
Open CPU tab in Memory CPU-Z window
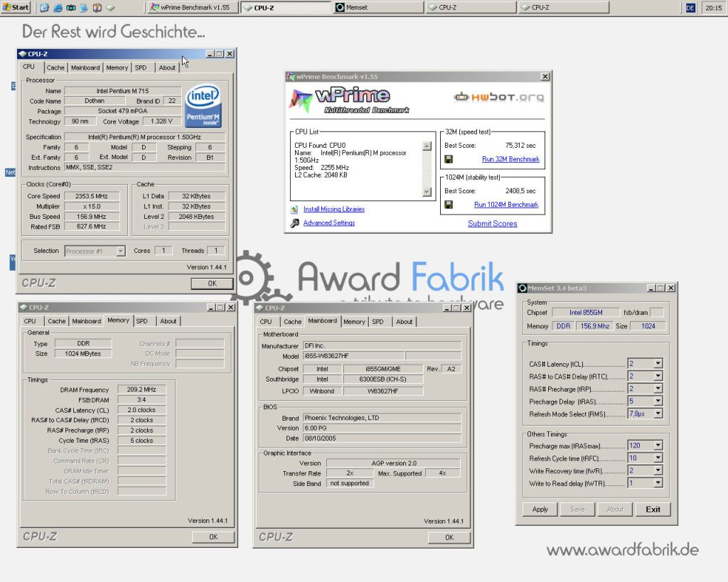[30, 321]
